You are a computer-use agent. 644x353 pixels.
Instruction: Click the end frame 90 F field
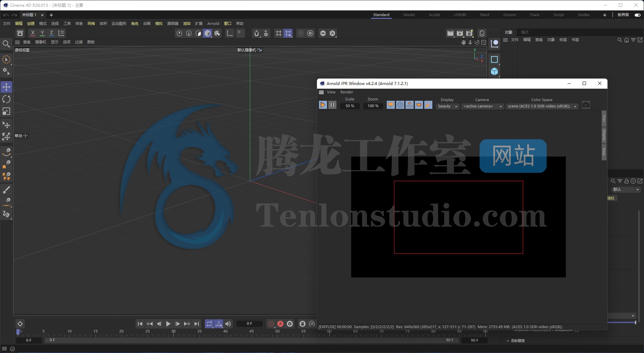click(474, 340)
